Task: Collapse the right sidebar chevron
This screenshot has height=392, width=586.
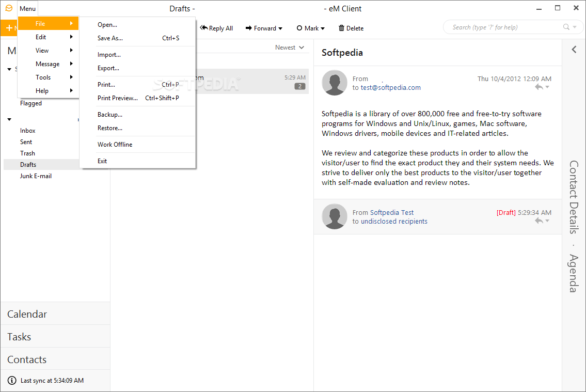Action: click(574, 50)
